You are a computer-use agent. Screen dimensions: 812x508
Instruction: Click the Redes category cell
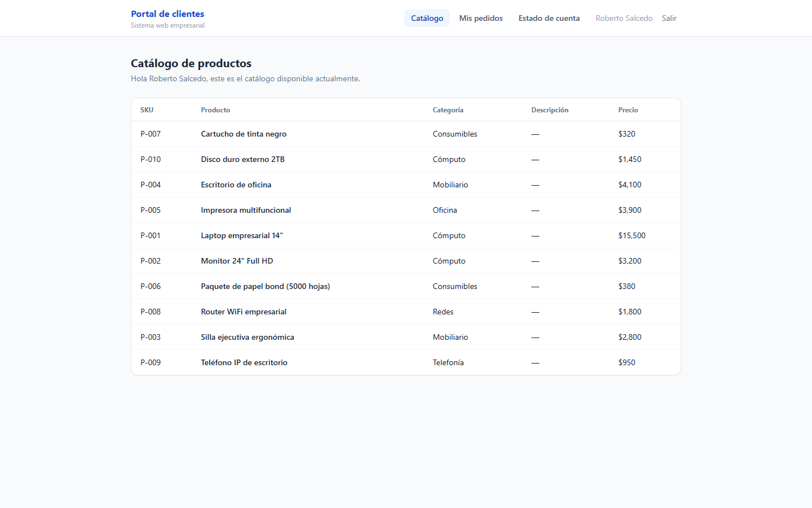[x=443, y=312]
